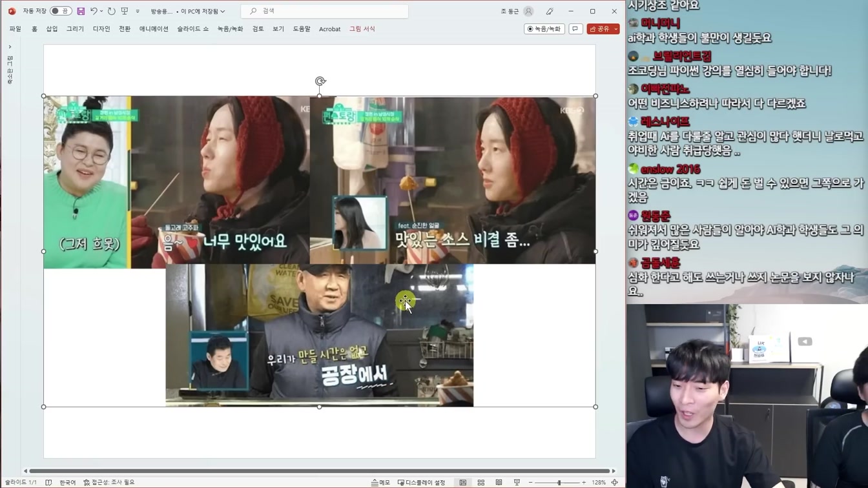
Task: Open the 파일 menu tab
Action: tap(15, 29)
